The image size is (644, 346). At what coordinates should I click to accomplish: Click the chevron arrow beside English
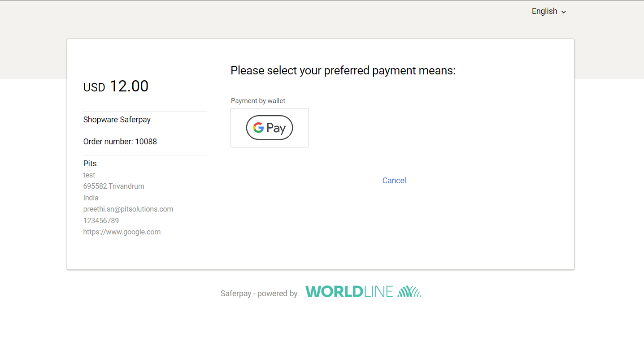click(x=564, y=12)
